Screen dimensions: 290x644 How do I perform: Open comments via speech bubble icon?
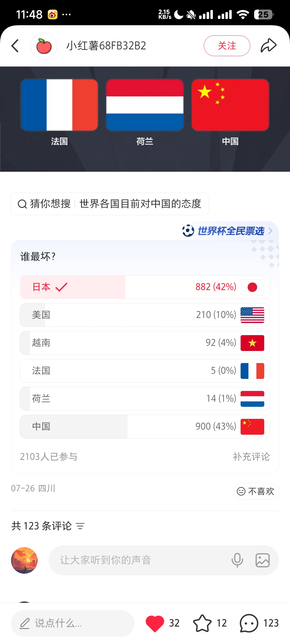click(x=249, y=623)
